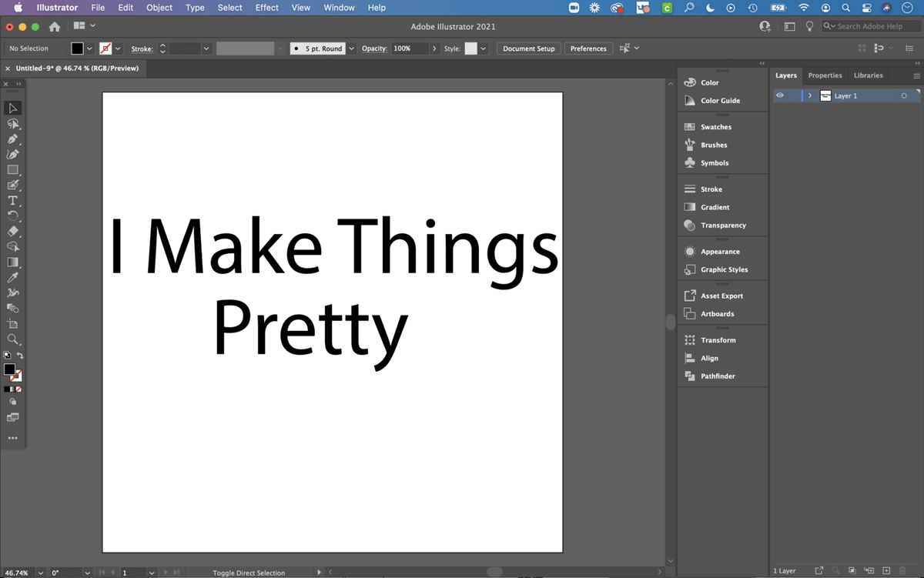Open Document Setup
This screenshot has width=924, height=578.
528,48
